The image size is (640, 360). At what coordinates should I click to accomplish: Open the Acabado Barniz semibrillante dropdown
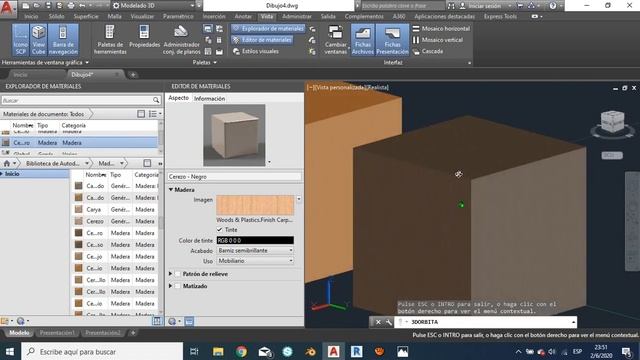(x=255, y=251)
